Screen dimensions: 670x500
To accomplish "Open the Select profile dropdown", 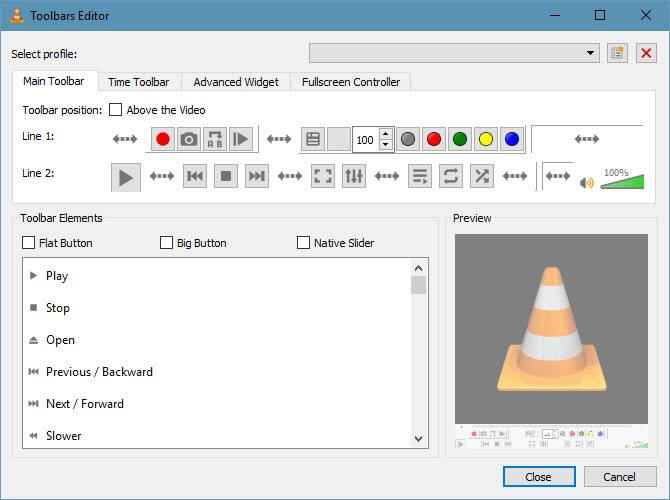I will tap(454, 53).
